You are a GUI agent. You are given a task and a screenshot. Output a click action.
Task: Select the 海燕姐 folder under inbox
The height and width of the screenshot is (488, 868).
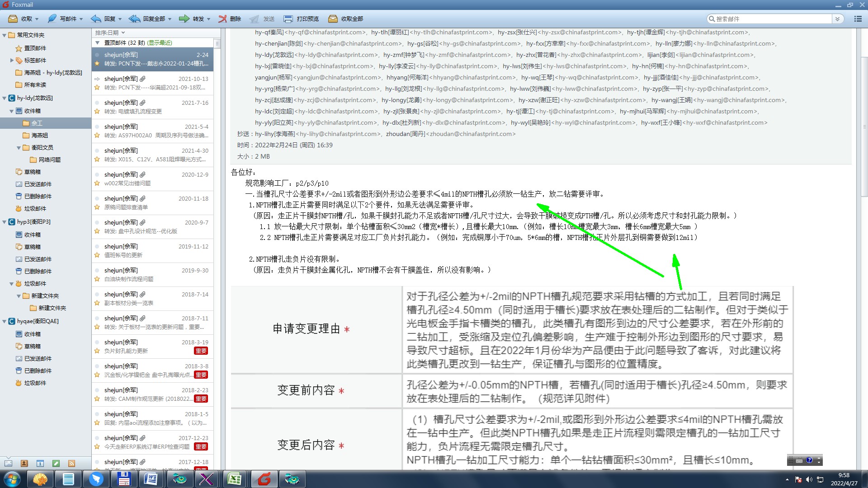39,135
